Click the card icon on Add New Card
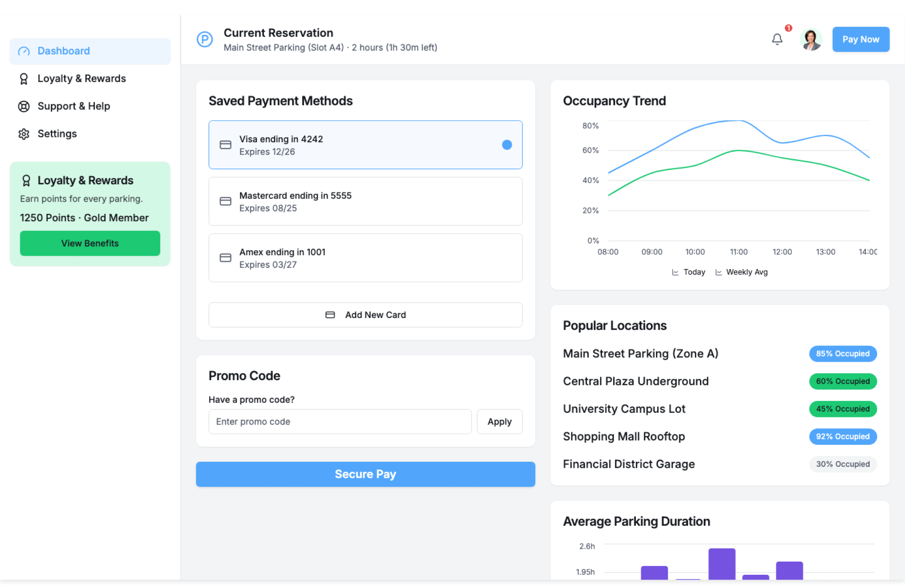 330,315
